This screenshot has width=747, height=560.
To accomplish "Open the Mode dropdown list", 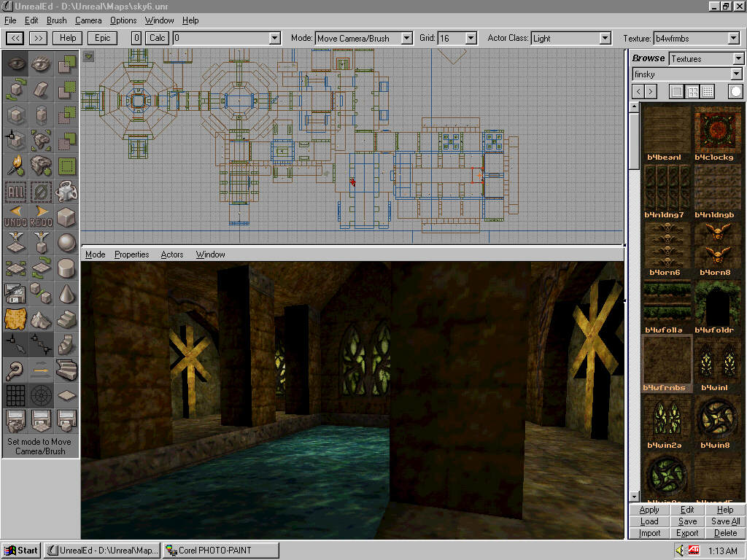I will click(x=406, y=38).
